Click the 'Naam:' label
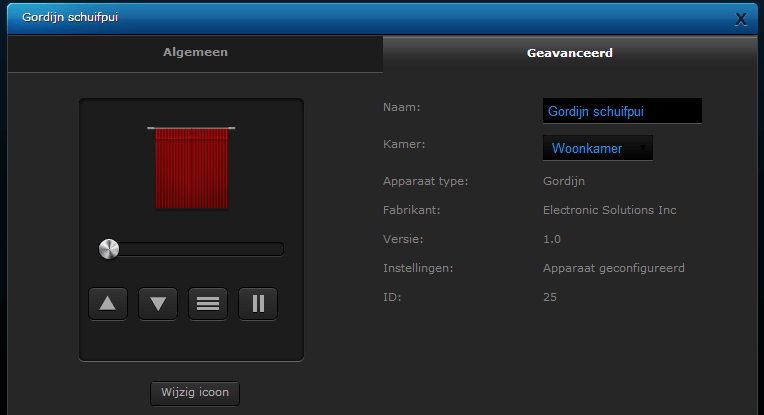This screenshot has height=415, width=764. 401,107
